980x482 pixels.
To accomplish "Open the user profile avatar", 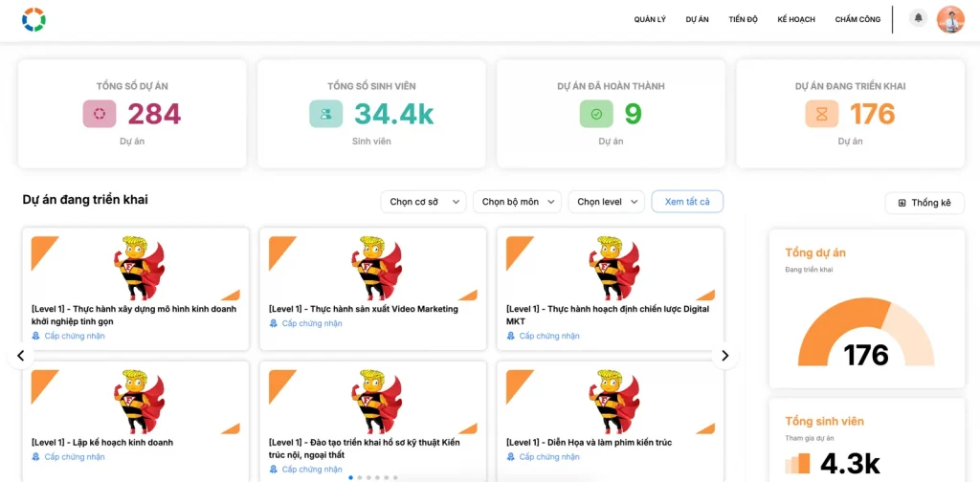I will click(950, 19).
